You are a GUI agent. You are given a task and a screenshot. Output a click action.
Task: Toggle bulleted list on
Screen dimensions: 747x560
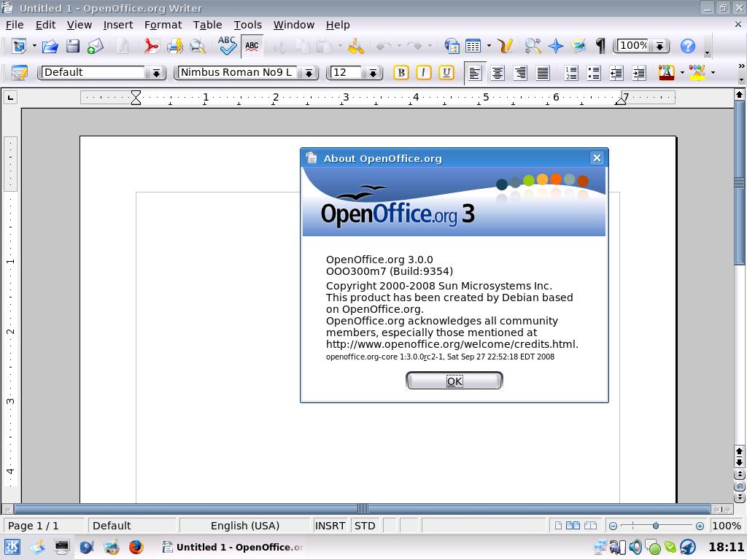point(594,73)
